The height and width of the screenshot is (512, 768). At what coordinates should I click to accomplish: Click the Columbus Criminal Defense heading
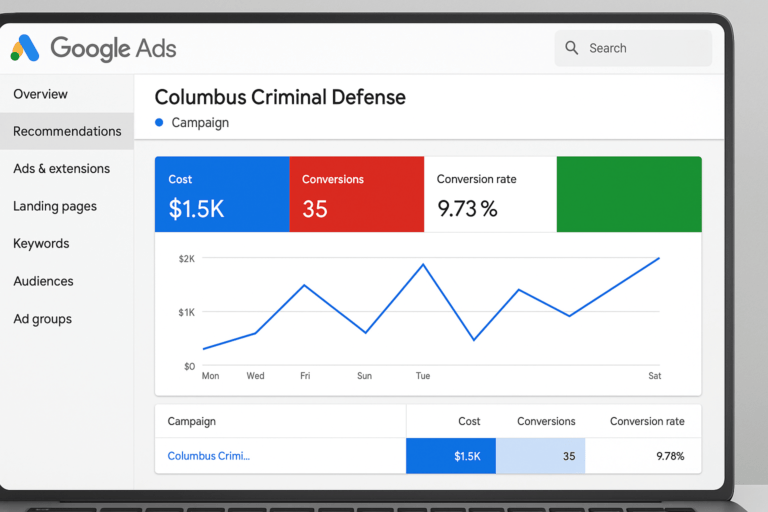coord(280,97)
